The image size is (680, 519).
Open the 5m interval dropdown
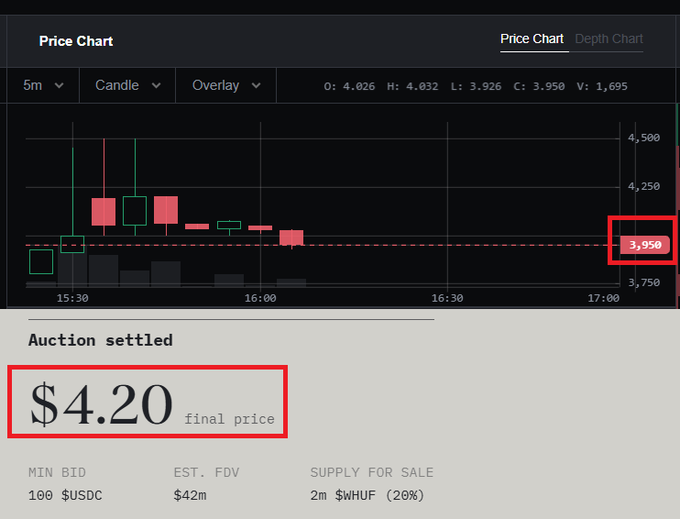pyautogui.click(x=43, y=85)
